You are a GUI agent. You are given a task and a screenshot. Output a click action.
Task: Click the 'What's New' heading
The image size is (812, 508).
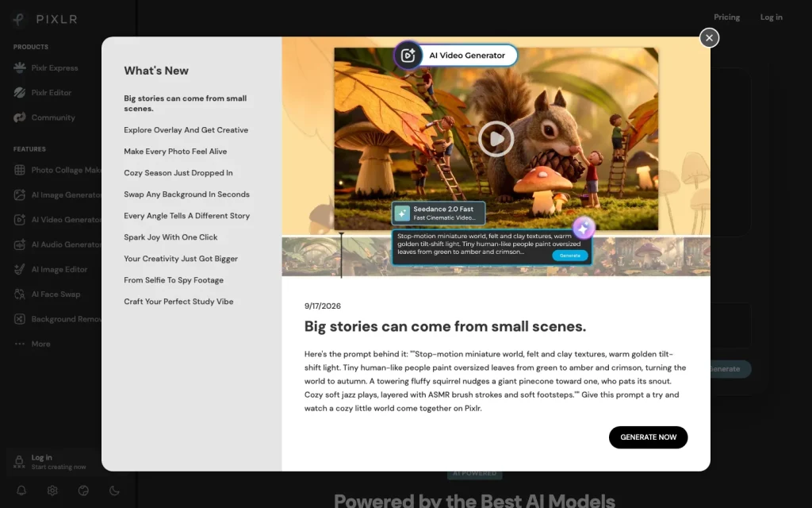tap(156, 71)
